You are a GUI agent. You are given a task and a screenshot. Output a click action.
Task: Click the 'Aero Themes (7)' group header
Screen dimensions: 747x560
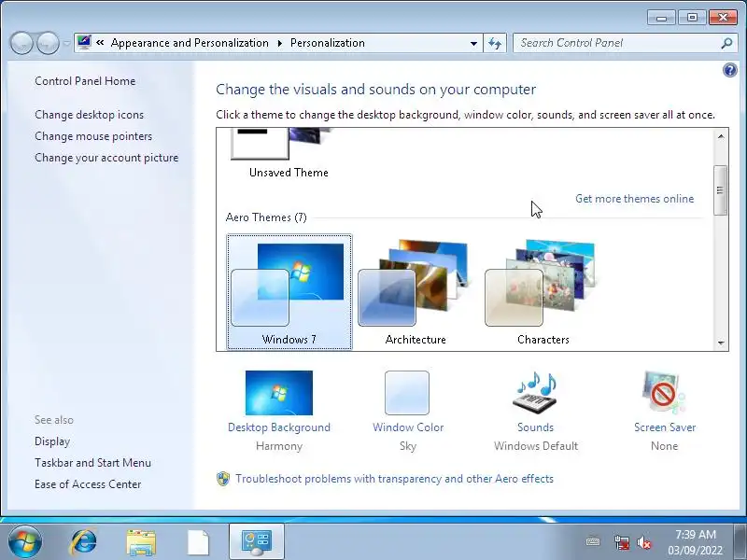point(266,217)
